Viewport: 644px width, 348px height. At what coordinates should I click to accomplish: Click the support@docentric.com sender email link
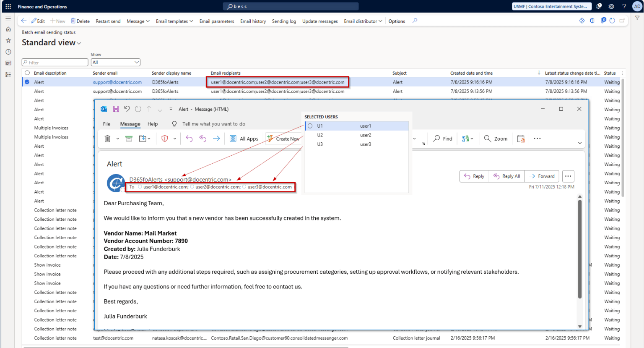tap(117, 82)
